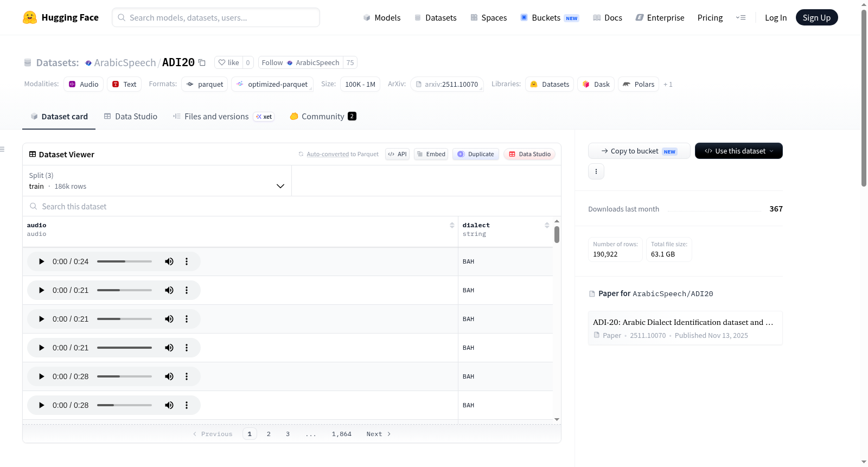This screenshot has width=868, height=467.
Task: Jump to last page 1,864
Action: point(342,434)
